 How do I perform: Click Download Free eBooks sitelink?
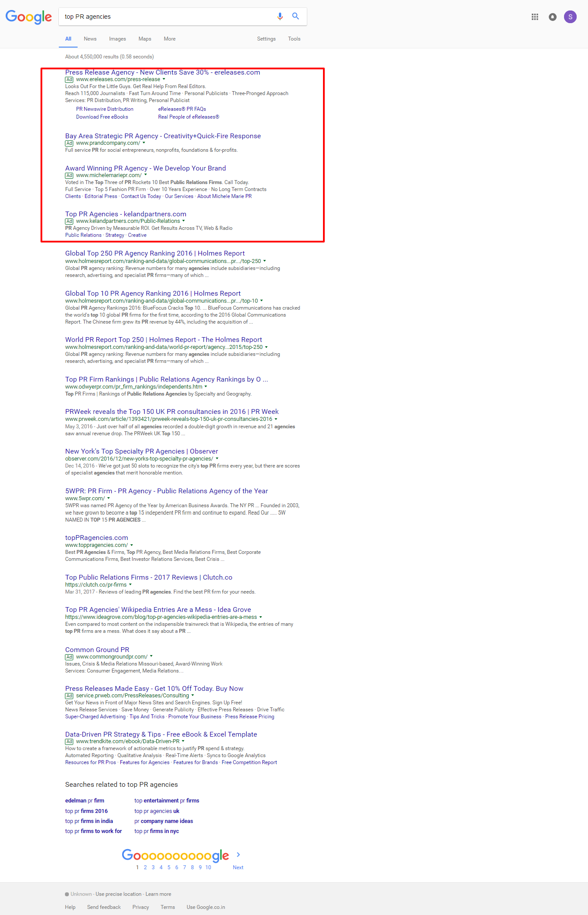[x=102, y=117]
